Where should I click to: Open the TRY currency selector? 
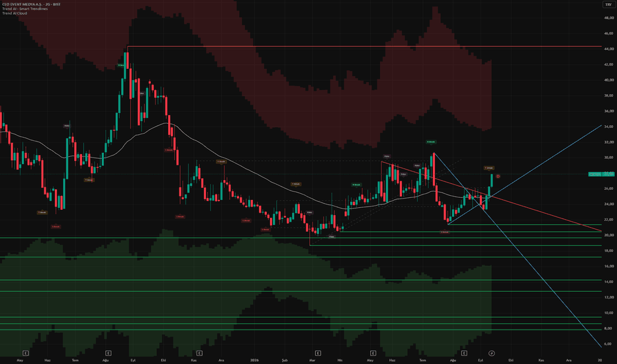608,5
